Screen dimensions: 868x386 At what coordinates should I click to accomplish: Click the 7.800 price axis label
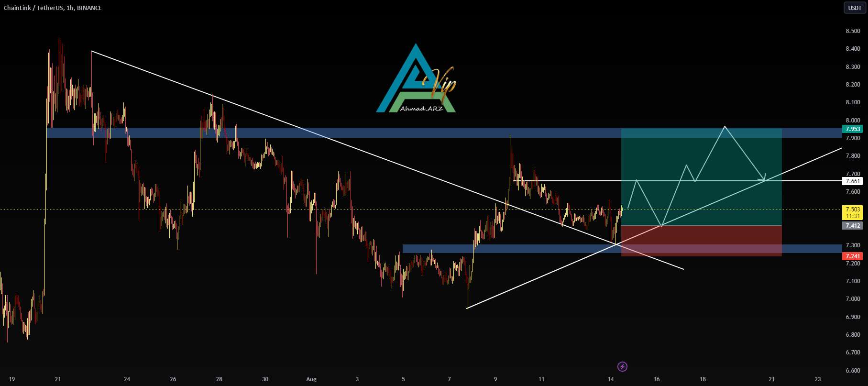click(x=853, y=156)
